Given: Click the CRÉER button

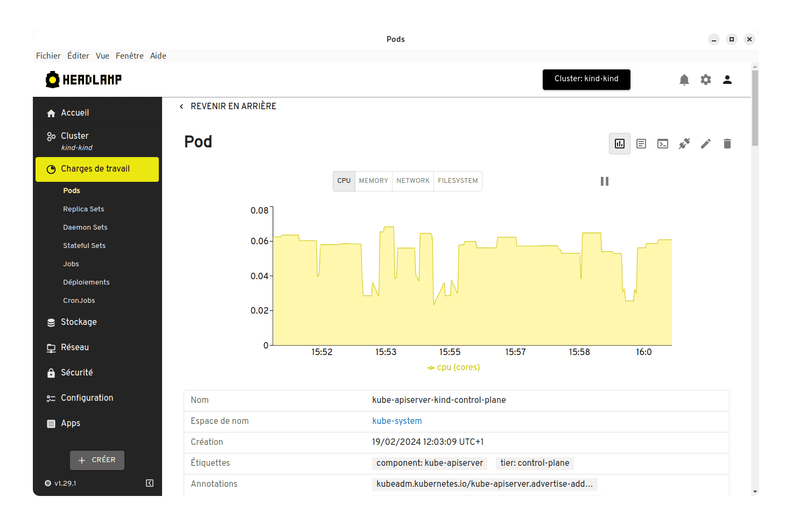Looking at the screenshot, I should pos(97,460).
